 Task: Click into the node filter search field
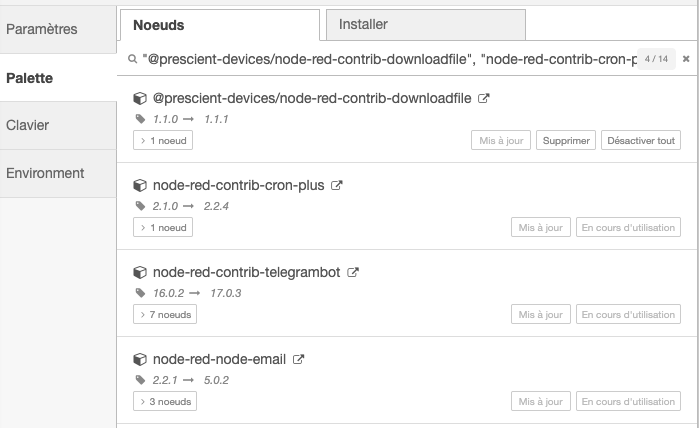[389, 59]
